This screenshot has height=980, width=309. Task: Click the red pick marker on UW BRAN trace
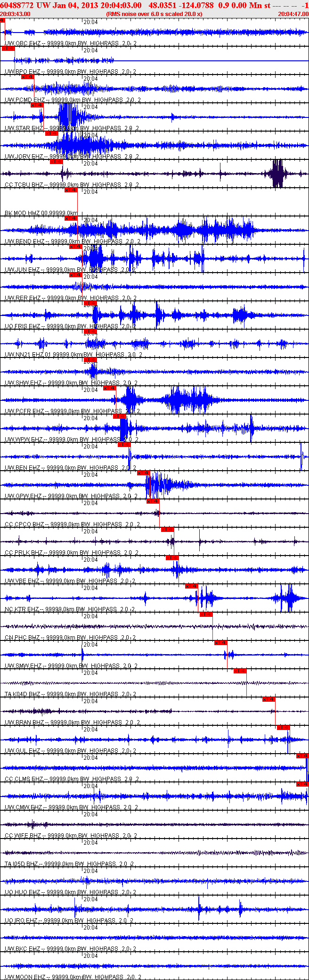(x=269, y=699)
